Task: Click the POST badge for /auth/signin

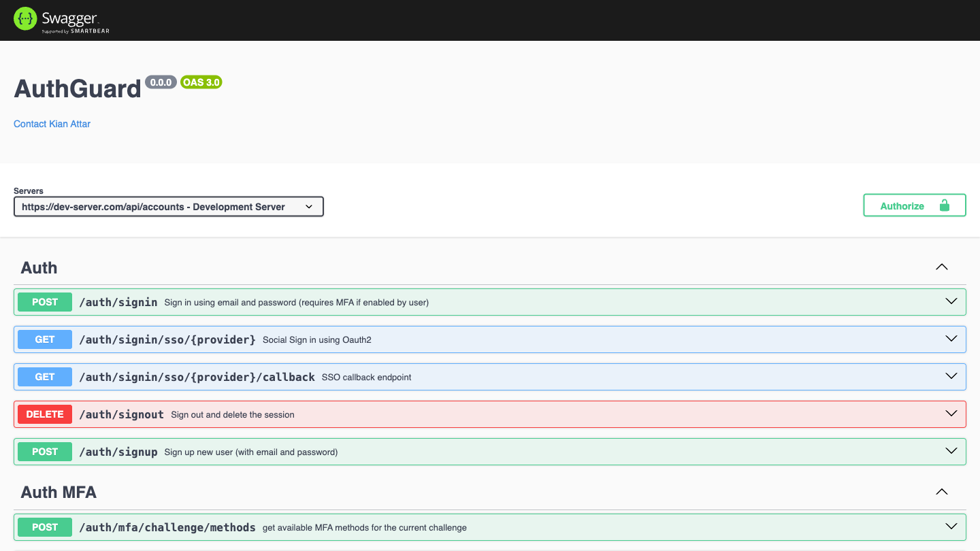Action: click(44, 301)
